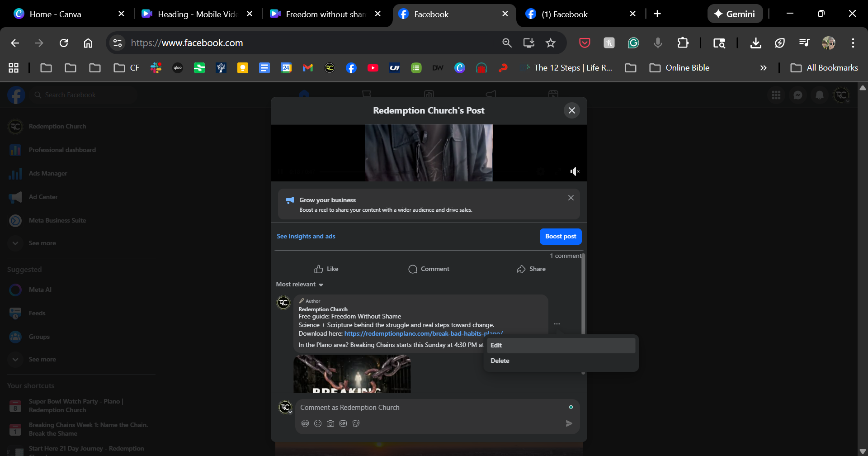Open sticker picker in comment box
868x456 pixels.
[x=356, y=423]
